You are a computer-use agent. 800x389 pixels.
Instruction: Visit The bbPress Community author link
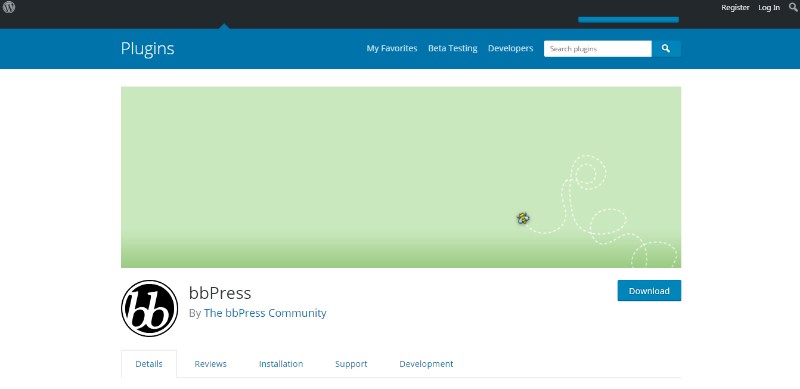pyautogui.click(x=265, y=313)
